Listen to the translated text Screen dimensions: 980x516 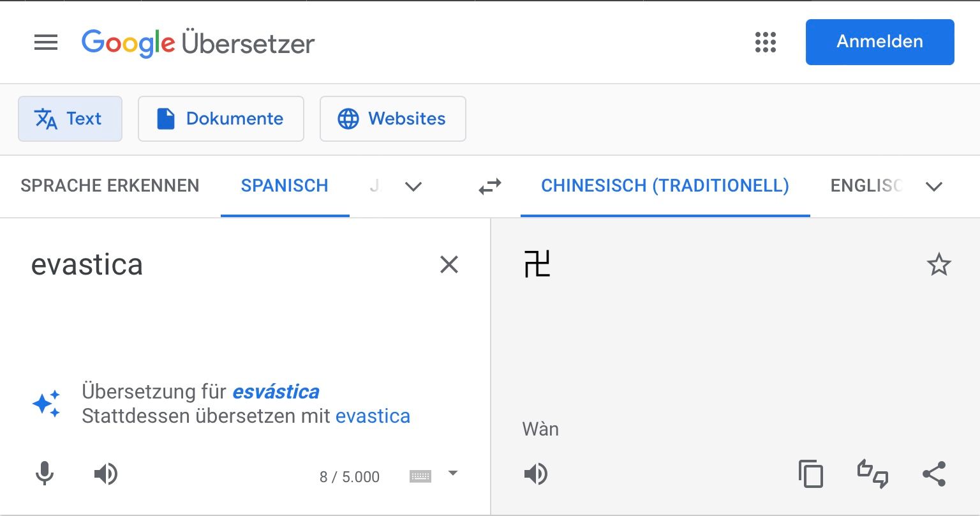coord(536,474)
